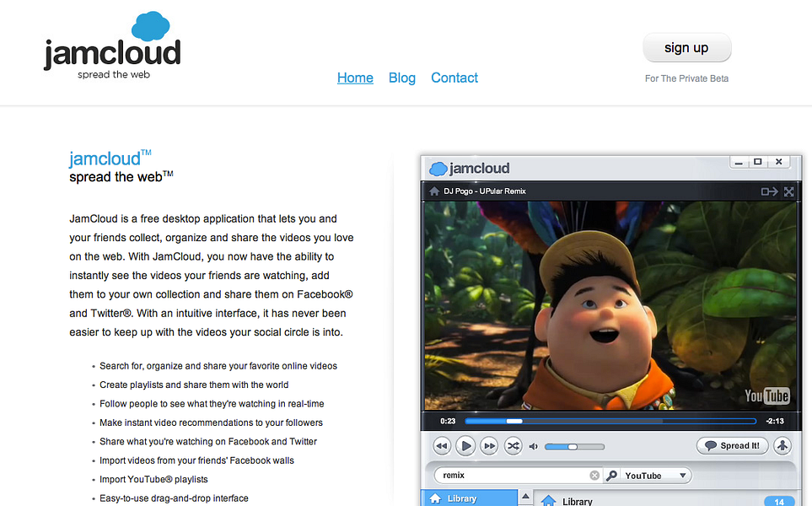Click the sign up button

point(686,47)
